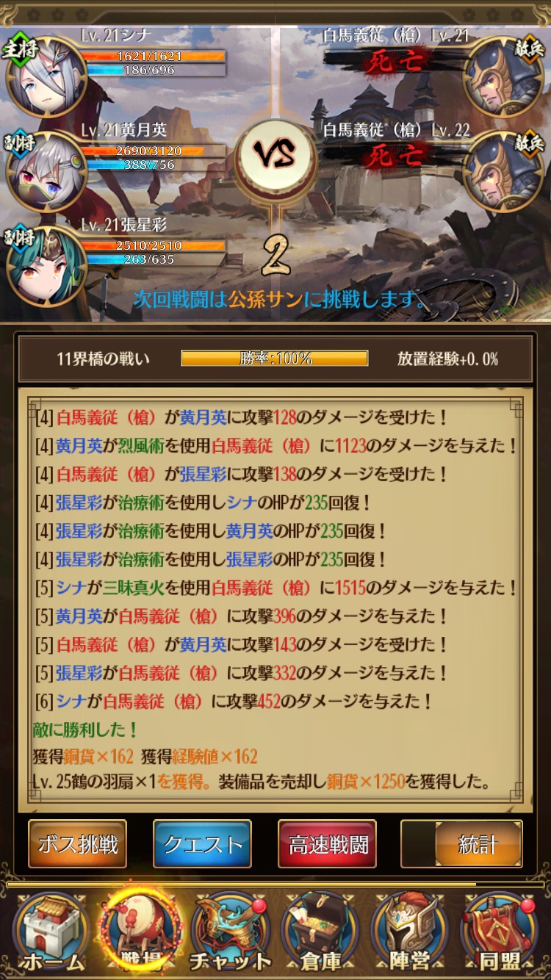Open the 同盟 red banner icon
551x980 pixels.
(x=500, y=932)
